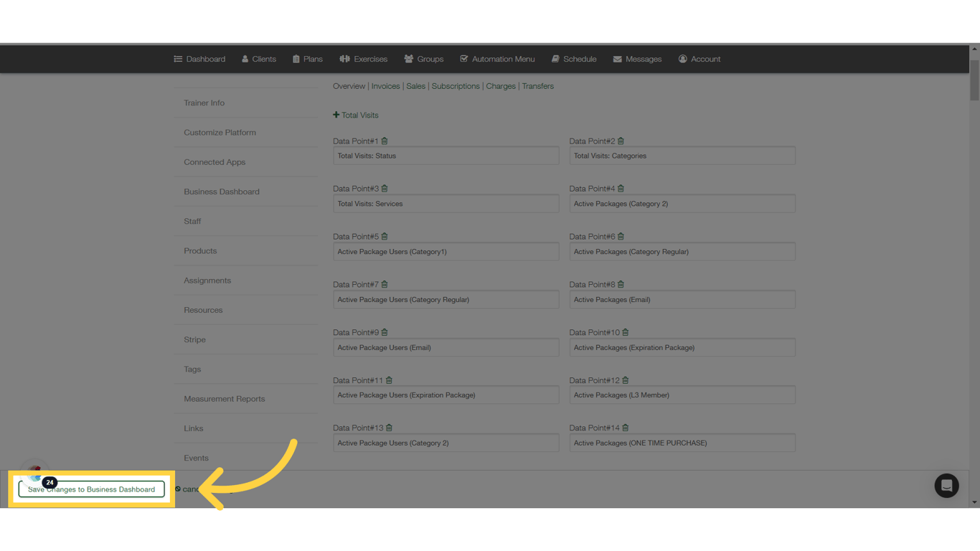Click the Total Visits: Categories field
Image resolution: width=980 pixels, height=551 pixels.
coord(682,156)
